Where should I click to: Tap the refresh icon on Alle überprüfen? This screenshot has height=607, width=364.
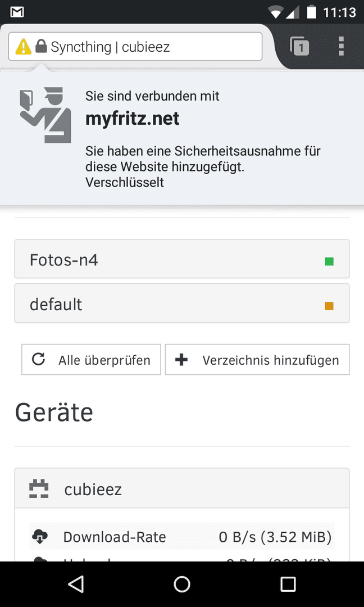click(x=38, y=360)
